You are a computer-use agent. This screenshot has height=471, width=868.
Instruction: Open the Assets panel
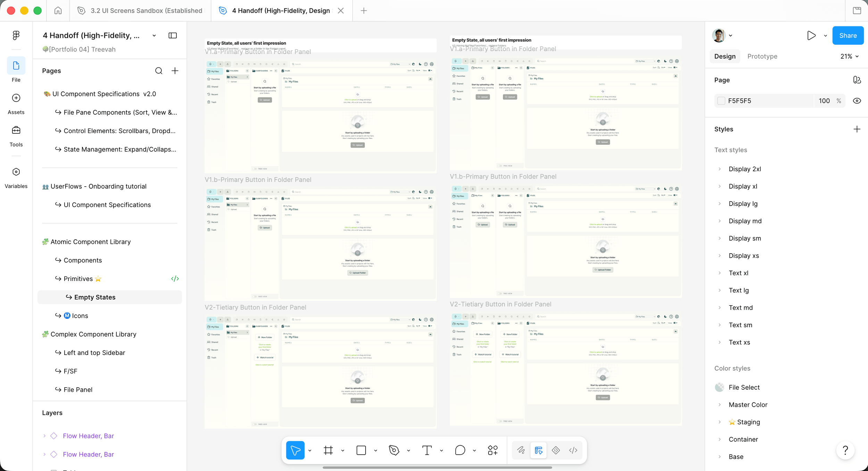tap(16, 104)
